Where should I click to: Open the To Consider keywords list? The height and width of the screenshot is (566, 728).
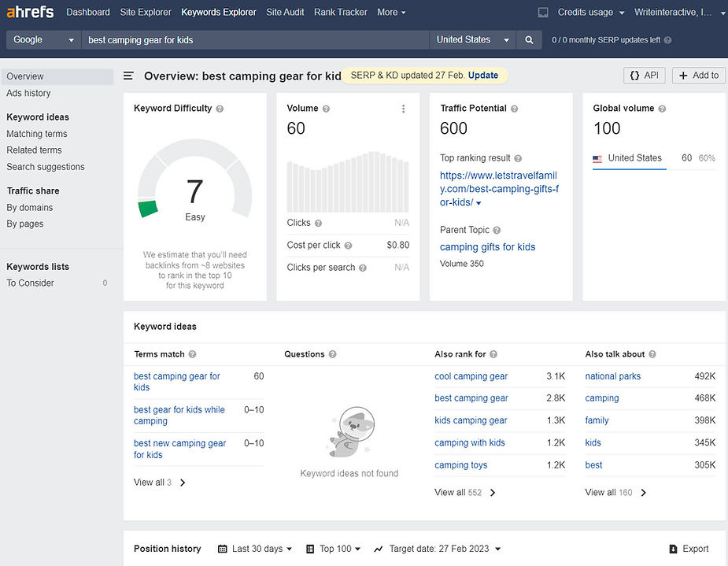(30, 283)
